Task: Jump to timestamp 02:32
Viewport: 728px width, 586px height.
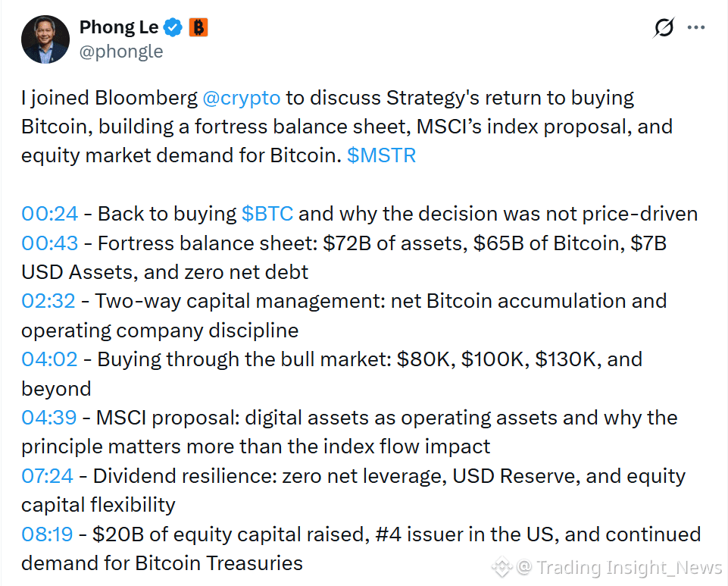Action: [48, 301]
